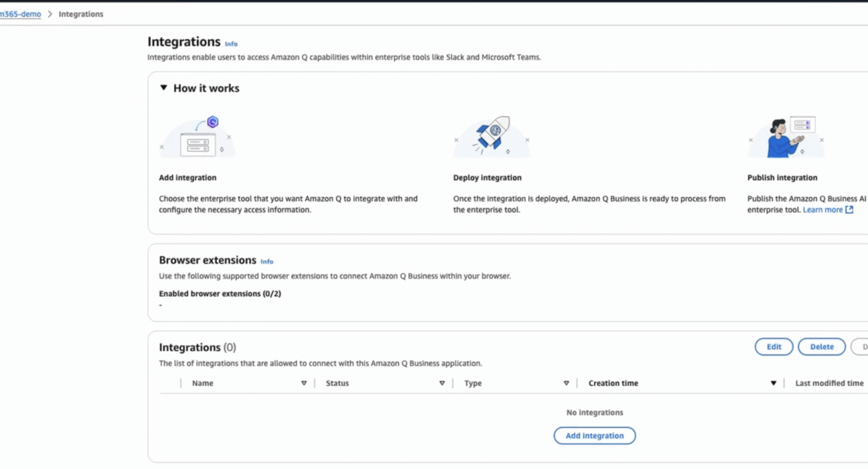This screenshot has width=868, height=469.
Task: Click the Deploy integration rocket illustration
Action: click(x=492, y=137)
